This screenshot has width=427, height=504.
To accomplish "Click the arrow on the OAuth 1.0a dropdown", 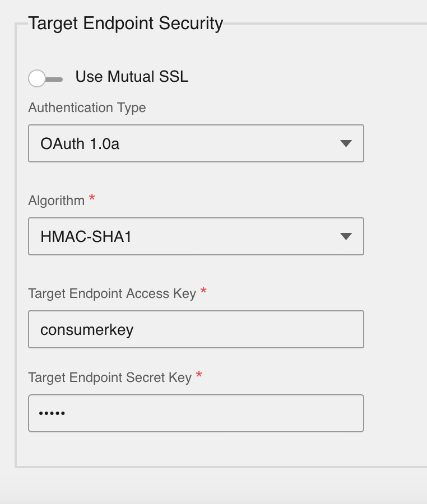I will click(346, 144).
